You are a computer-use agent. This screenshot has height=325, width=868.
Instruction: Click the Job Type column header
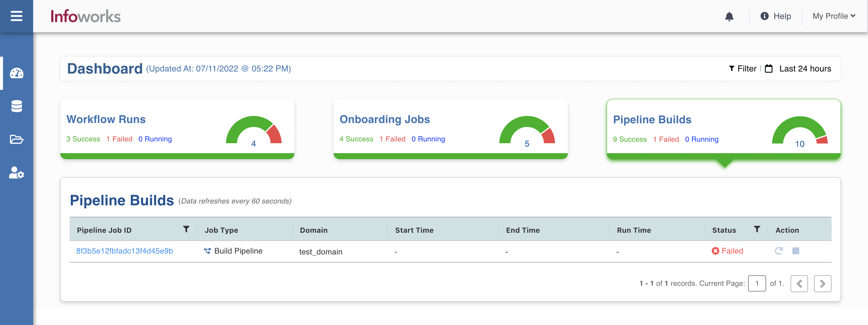click(x=222, y=230)
